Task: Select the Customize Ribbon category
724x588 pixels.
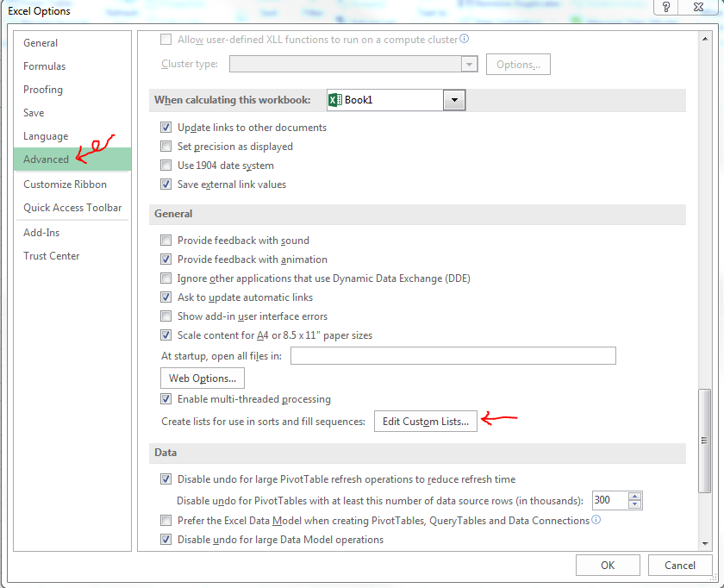Action: click(x=65, y=185)
